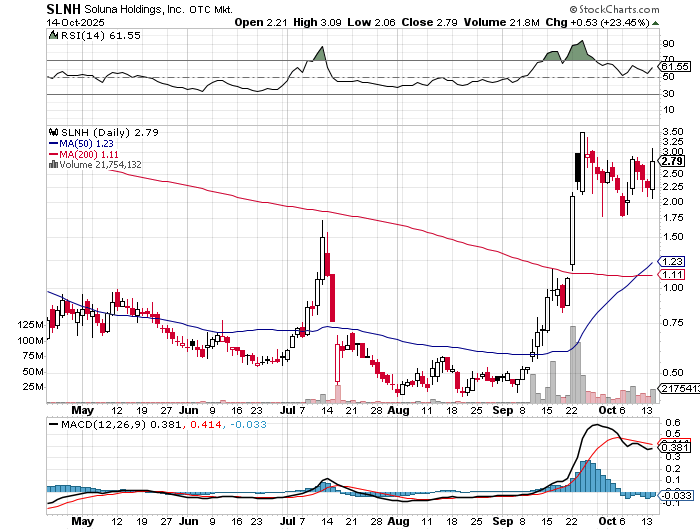Viewport: 700px width, 530px height.
Task: Click the 0.381 MACD tag on right axis
Action: coord(675,448)
